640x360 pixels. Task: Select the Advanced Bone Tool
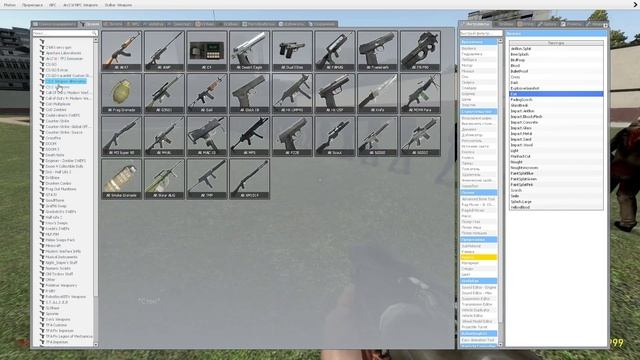[x=478, y=199]
